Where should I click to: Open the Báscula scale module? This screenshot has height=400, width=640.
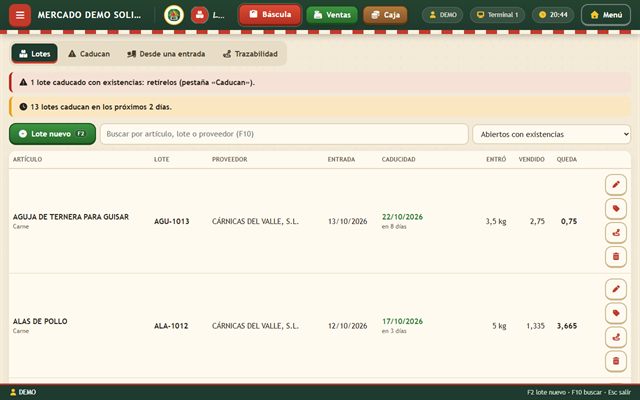270,15
